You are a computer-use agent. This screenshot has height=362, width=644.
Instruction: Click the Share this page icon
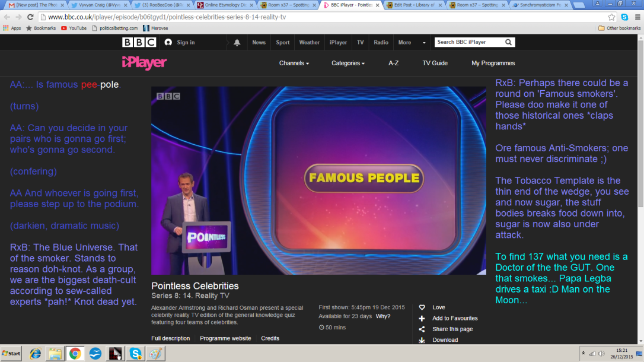422,329
